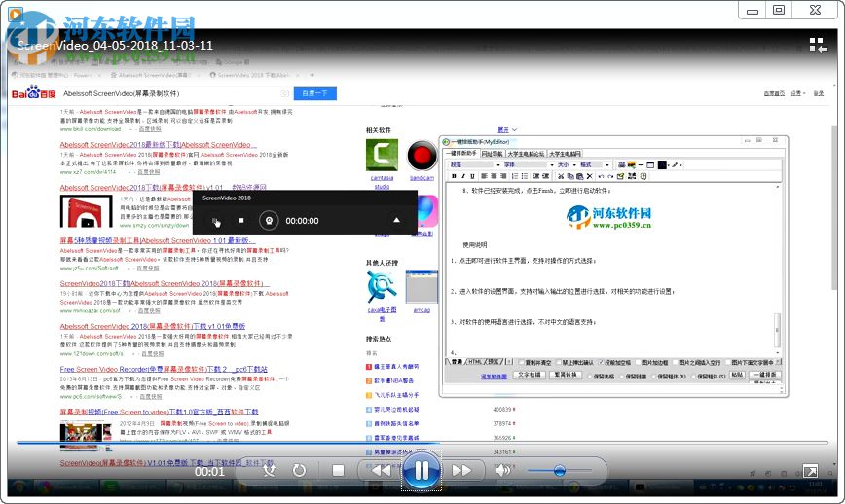Enable the 图片下面文字居中 checkbox
845x504 pixels.
728,362
